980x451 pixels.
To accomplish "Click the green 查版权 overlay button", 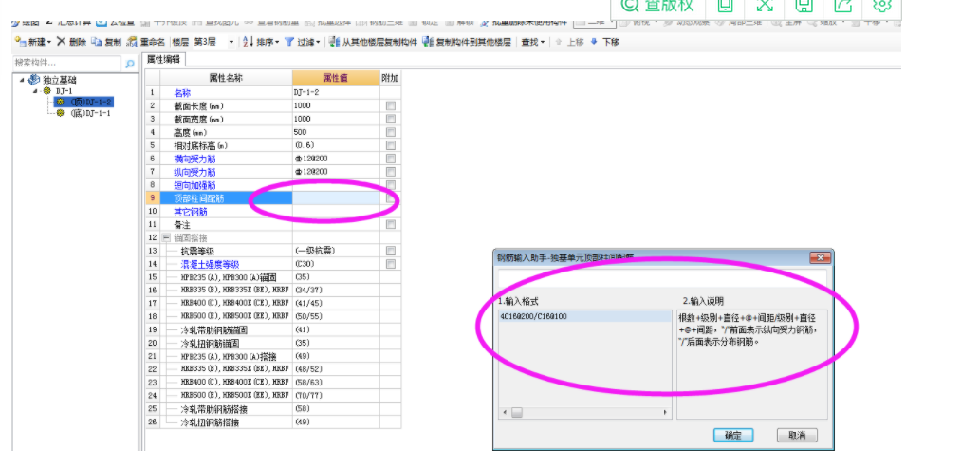I will click(x=657, y=6).
